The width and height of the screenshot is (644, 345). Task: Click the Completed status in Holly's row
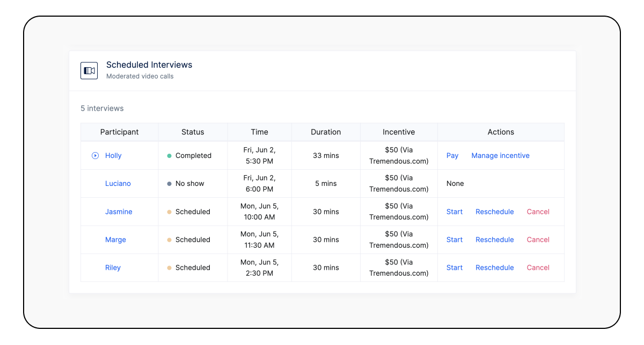(189, 156)
